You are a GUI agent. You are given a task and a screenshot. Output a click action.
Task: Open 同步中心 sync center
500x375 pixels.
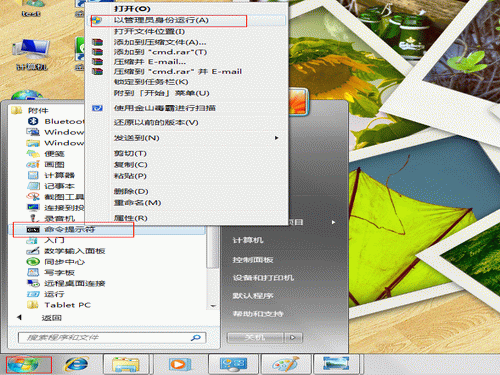(x=56, y=262)
